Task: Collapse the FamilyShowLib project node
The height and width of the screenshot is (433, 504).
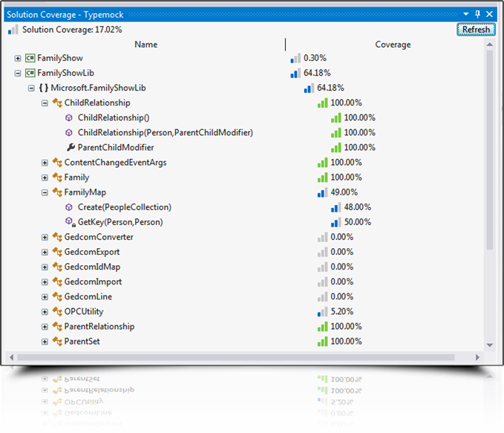Action: coord(18,73)
